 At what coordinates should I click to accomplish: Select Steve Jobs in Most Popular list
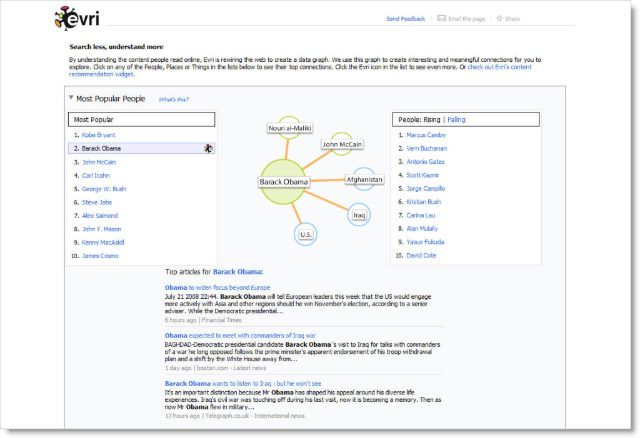tap(97, 202)
